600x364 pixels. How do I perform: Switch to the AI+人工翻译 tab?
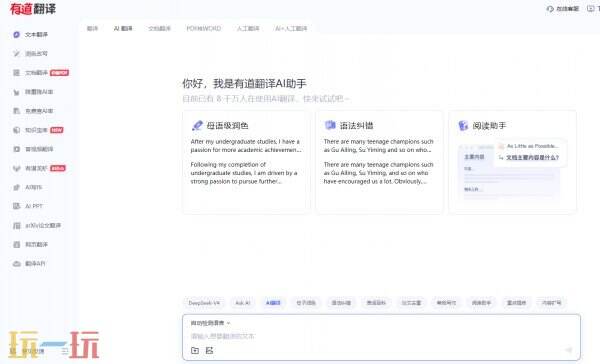[291, 28]
